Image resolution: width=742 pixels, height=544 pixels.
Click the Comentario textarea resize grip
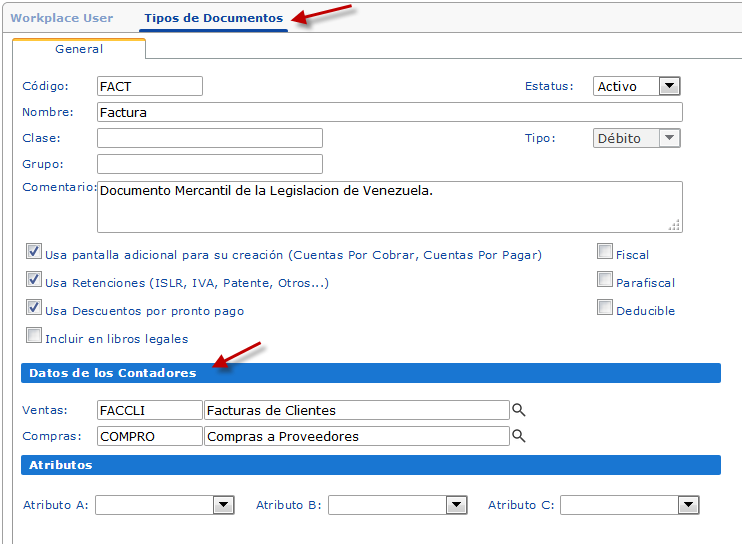click(x=674, y=225)
